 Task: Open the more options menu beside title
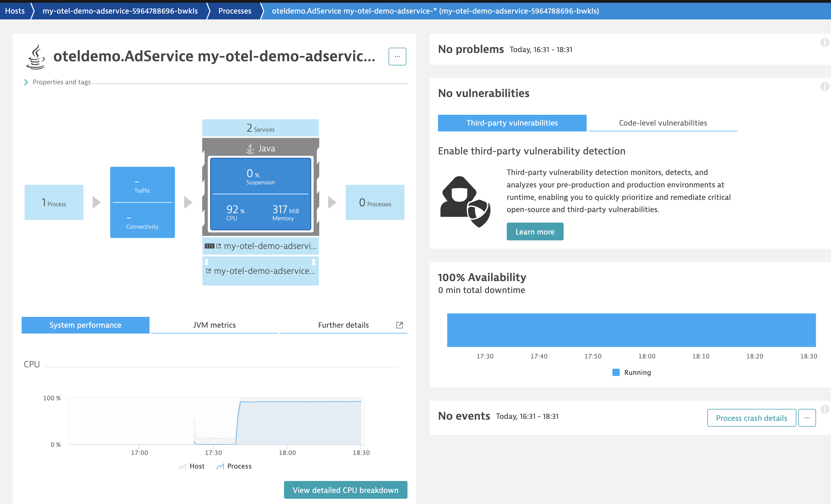pyautogui.click(x=397, y=57)
